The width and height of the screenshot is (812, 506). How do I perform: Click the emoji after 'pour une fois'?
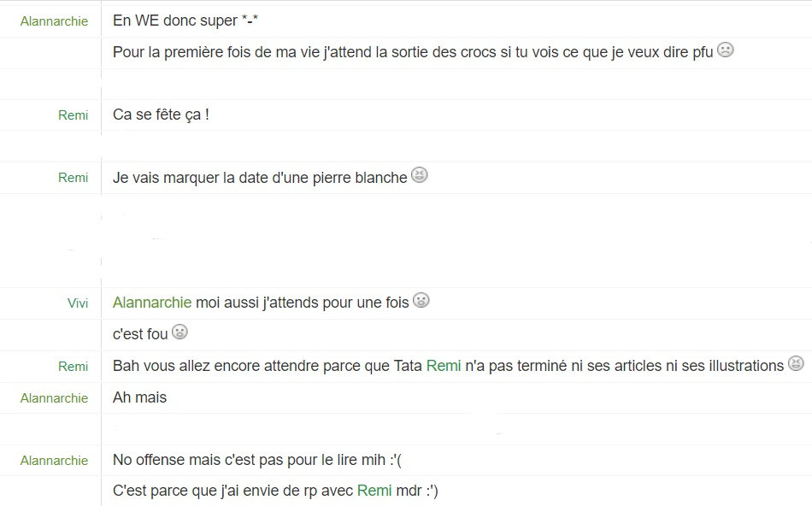point(421,300)
